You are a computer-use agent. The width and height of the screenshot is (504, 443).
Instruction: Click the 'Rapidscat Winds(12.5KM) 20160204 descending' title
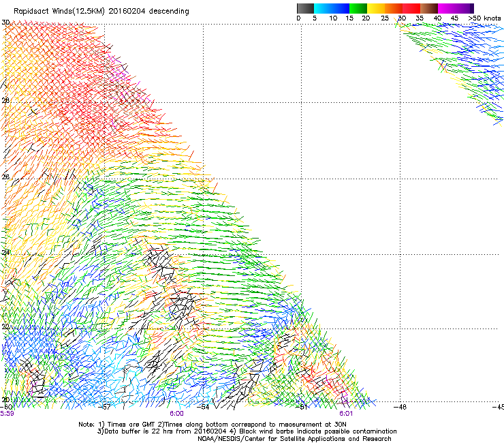click(101, 12)
